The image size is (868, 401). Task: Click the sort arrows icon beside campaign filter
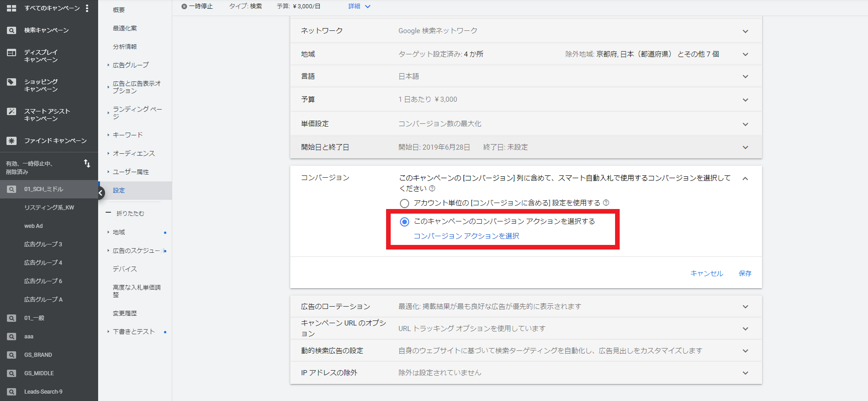click(87, 163)
